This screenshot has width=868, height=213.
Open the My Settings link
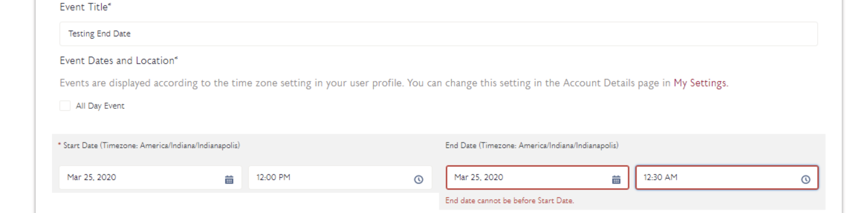[x=700, y=83]
